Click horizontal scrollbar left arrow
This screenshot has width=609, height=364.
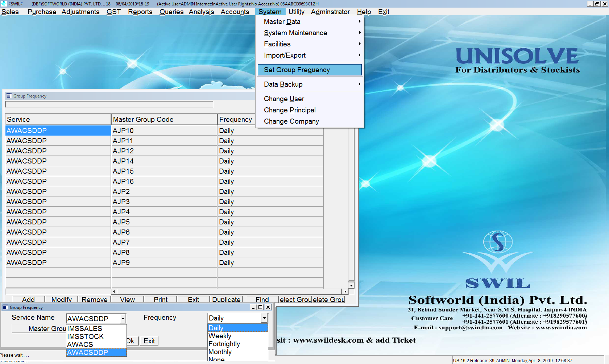[114, 291]
